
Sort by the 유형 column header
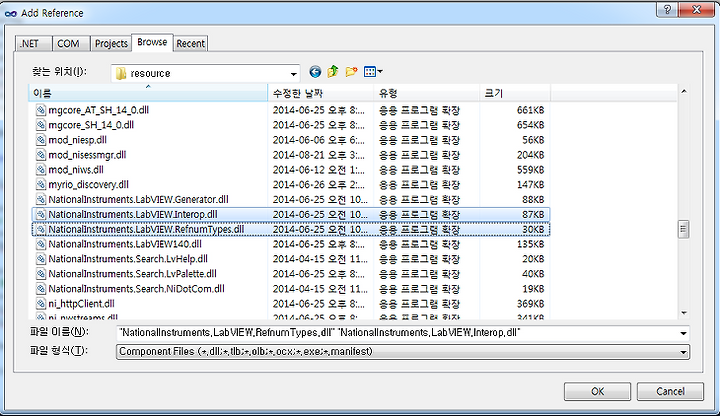(x=427, y=93)
